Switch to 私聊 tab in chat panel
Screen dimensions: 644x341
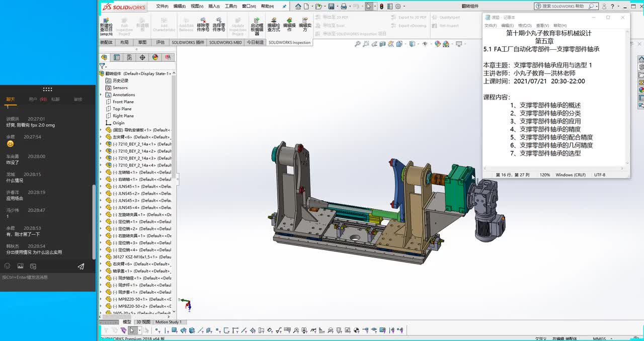click(55, 100)
